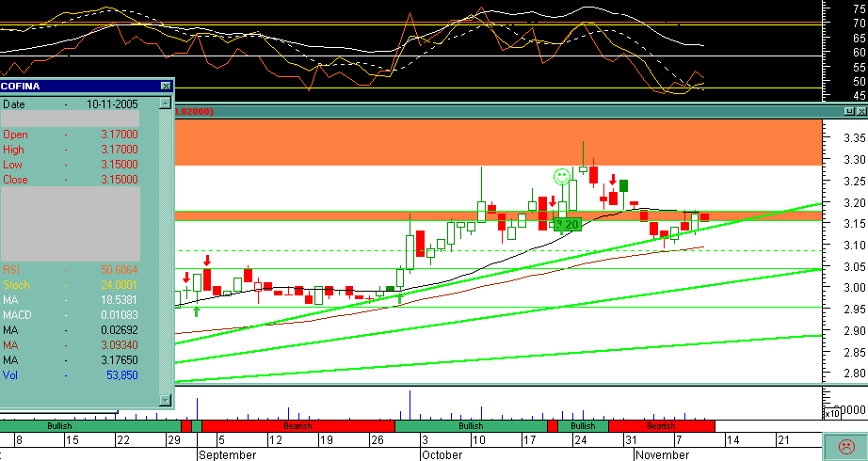Close the COFINA data window
This screenshot has width=868, height=461.
point(166,86)
